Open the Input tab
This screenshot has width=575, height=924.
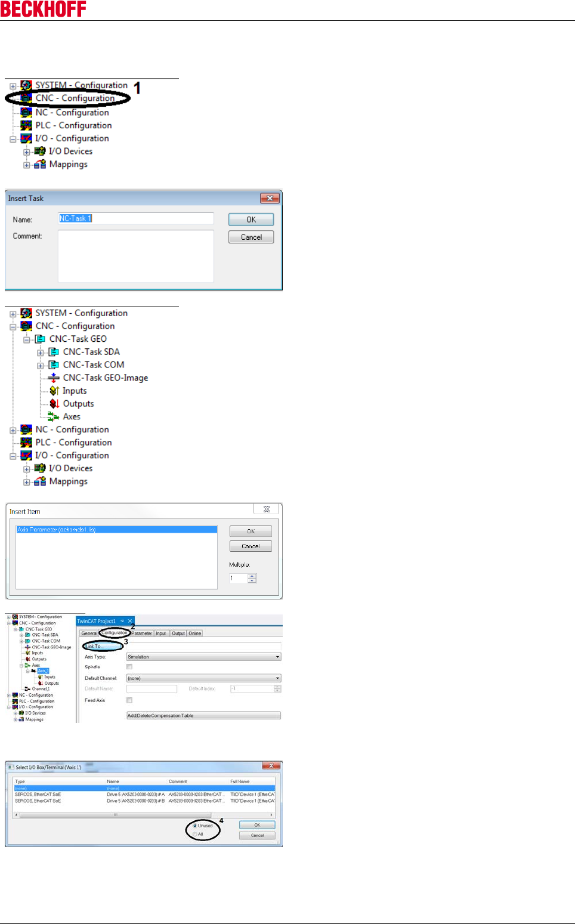(161, 633)
